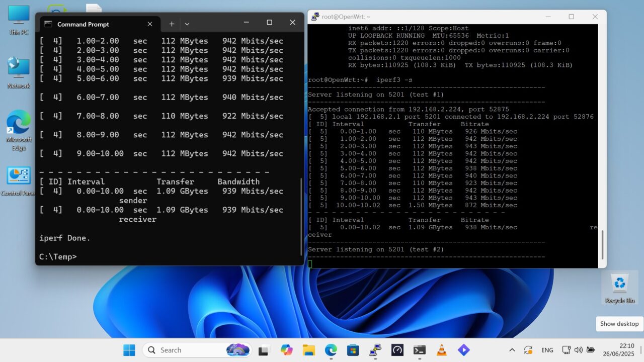
Task: Open Copilot from the taskbar
Action: 286,350
